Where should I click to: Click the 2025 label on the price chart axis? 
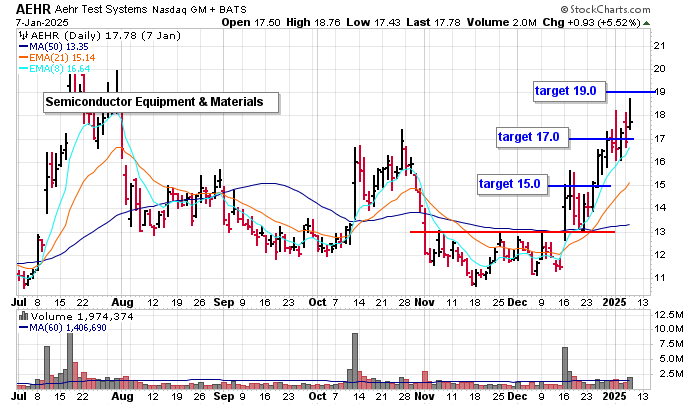614,302
